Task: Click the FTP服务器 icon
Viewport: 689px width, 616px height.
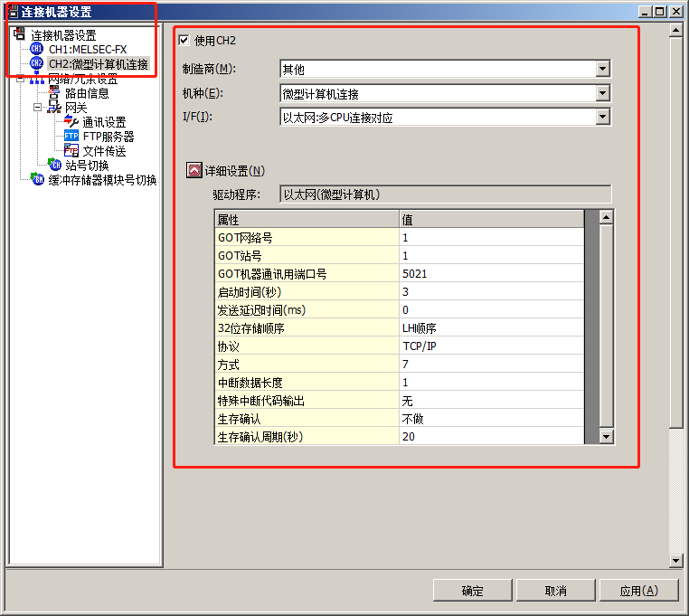Action: click(71, 137)
